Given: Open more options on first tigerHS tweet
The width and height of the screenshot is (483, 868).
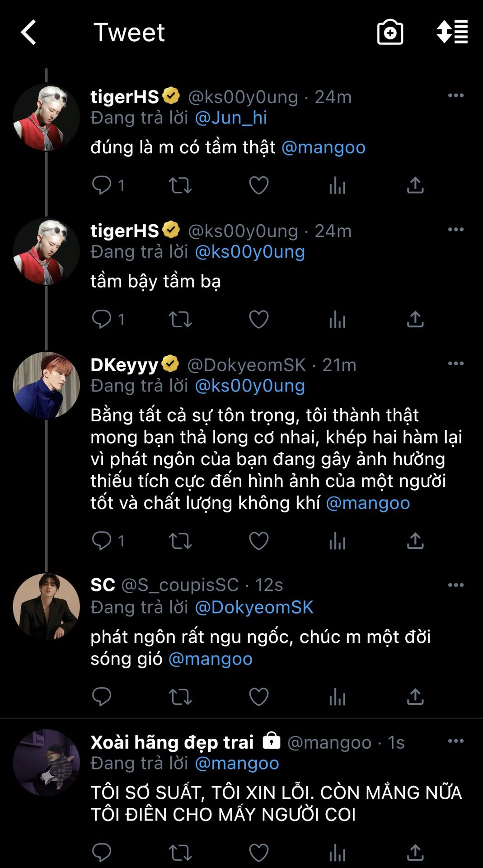Looking at the screenshot, I should [x=455, y=95].
